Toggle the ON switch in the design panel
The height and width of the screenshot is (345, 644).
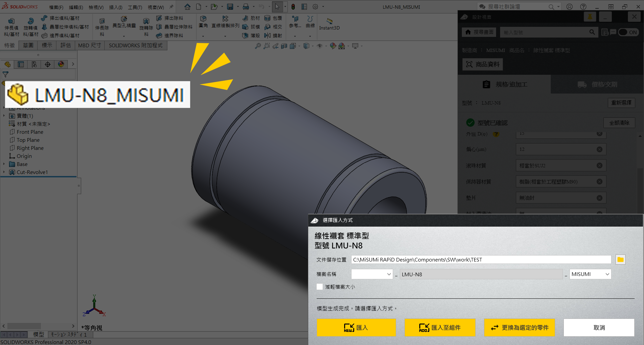[628, 32]
